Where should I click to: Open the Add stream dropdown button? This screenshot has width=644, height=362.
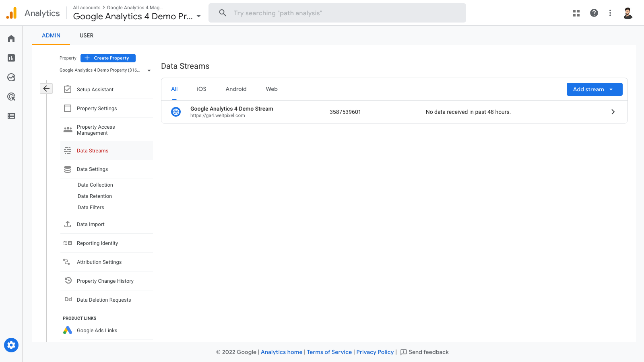pyautogui.click(x=594, y=89)
